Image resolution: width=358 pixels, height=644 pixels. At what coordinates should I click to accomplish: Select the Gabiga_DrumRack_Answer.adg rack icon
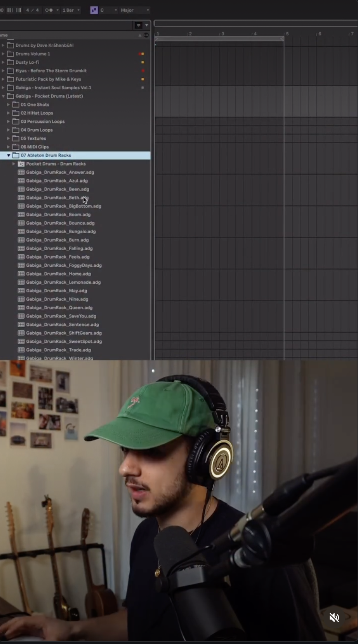coord(21,172)
